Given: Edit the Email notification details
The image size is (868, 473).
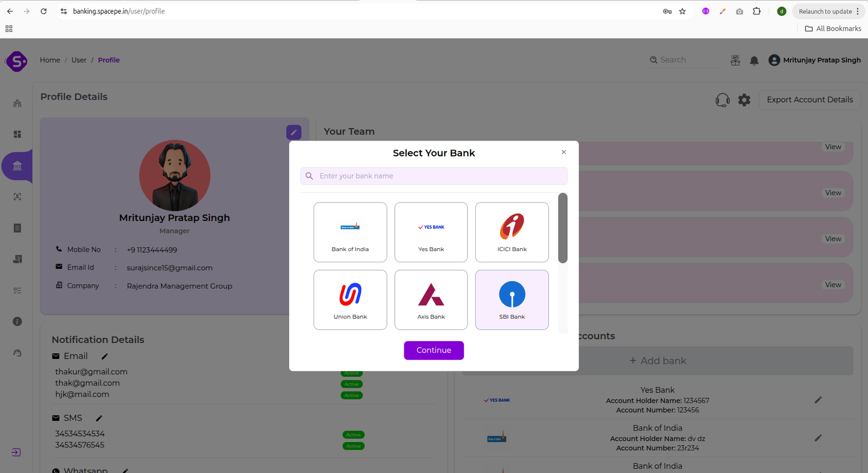Looking at the screenshot, I should [105, 356].
